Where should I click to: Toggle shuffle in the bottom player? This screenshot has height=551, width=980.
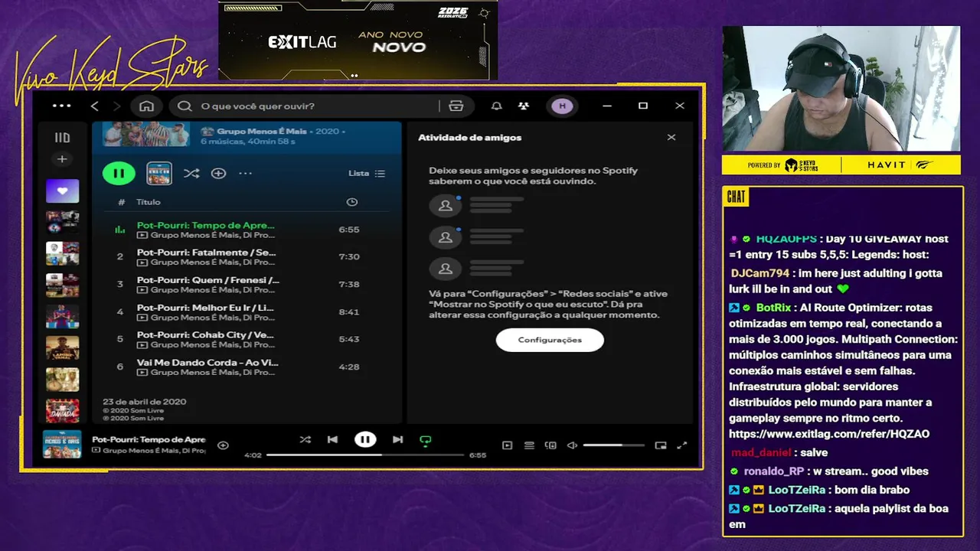[305, 439]
